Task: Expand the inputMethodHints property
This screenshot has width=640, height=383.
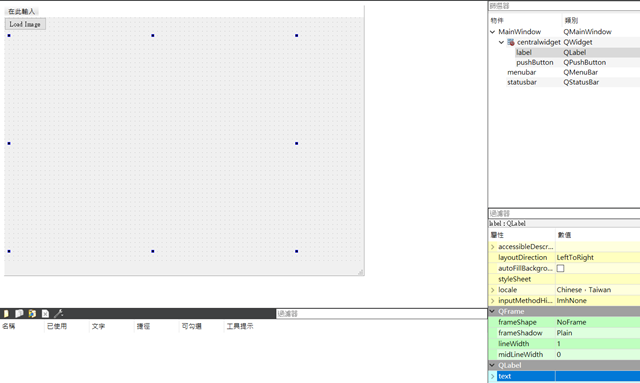Action: point(493,301)
